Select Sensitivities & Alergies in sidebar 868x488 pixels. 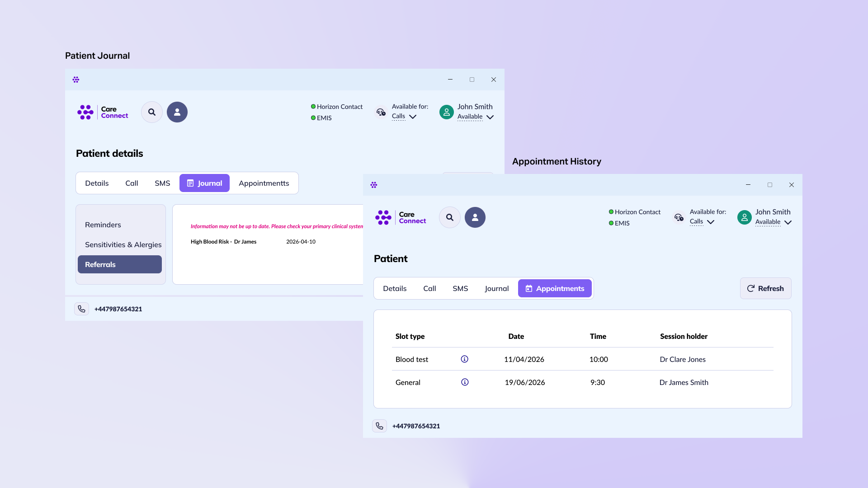coord(123,244)
